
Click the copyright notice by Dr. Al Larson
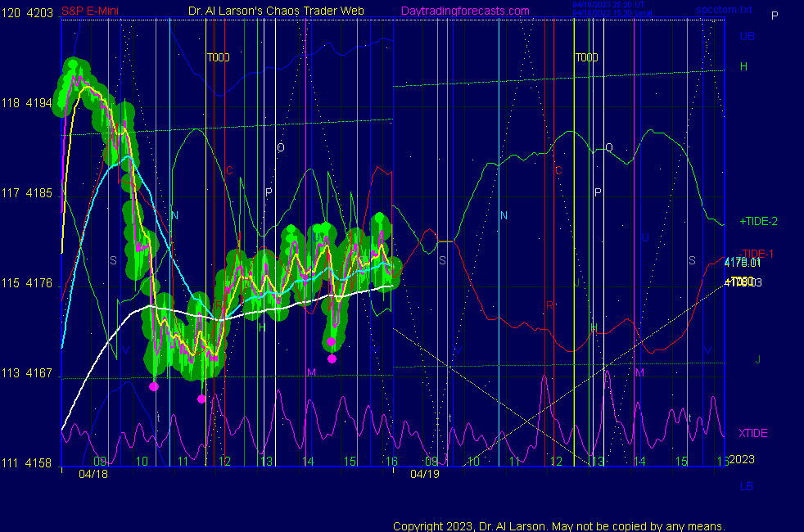point(559,526)
